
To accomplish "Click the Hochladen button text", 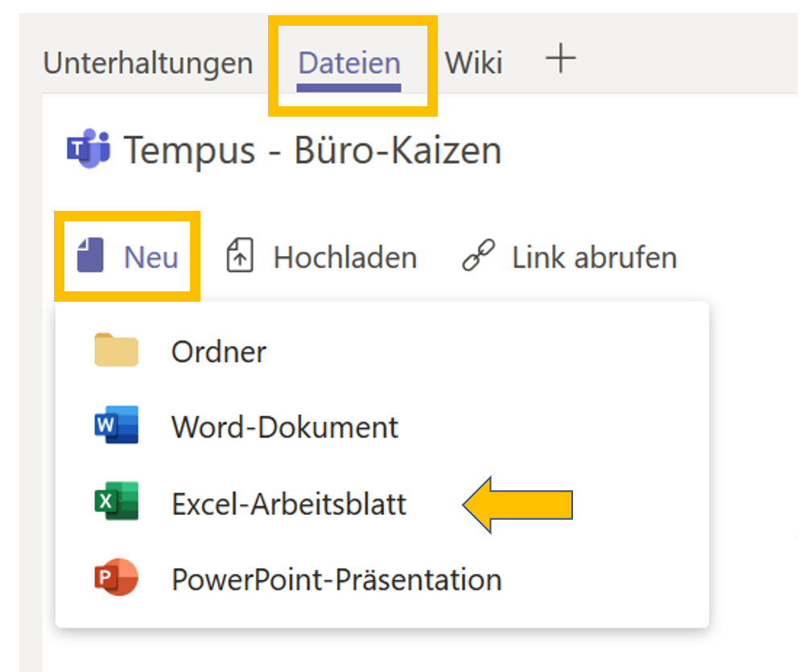I will pos(345,258).
